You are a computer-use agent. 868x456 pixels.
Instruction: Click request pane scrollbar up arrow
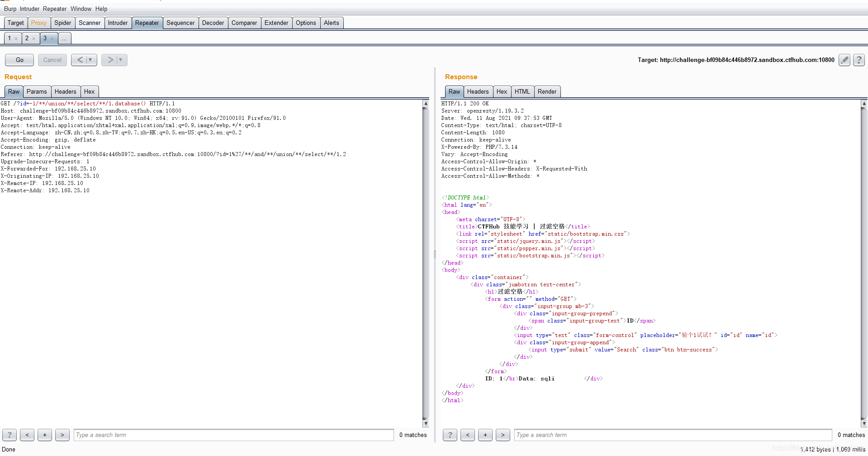[426, 104]
